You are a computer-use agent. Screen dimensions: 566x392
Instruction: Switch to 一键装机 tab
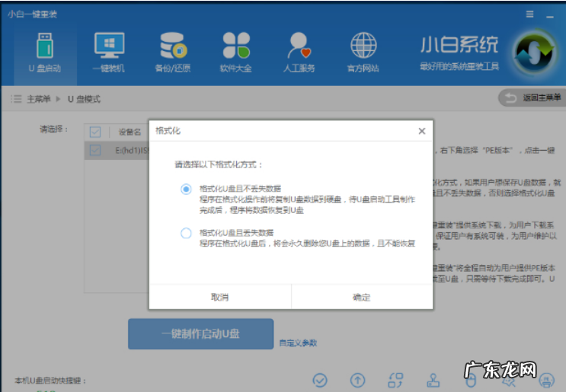click(x=109, y=53)
